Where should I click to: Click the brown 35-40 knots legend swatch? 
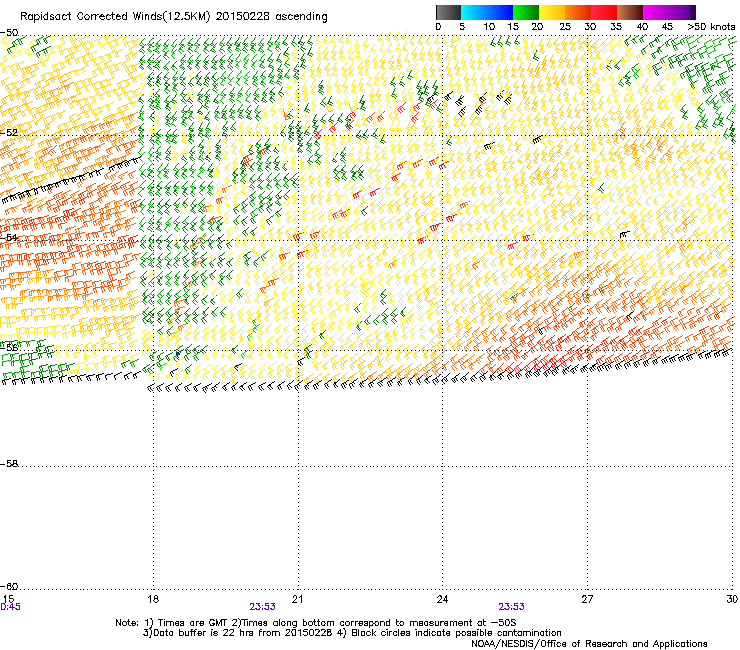click(630, 12)
